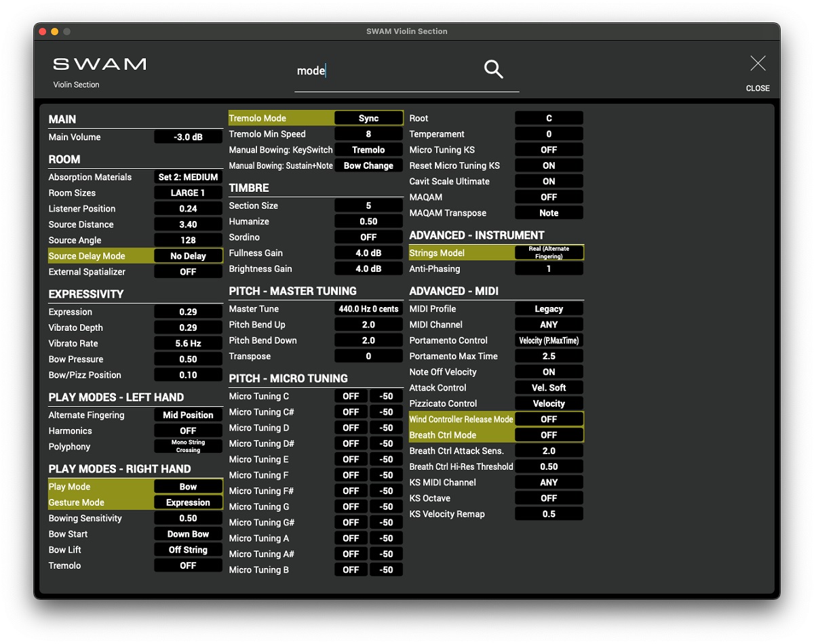Click the Fullness Gain 4.0 dB value
Viewport: 814px width, 644px height.
pos(368,253)
